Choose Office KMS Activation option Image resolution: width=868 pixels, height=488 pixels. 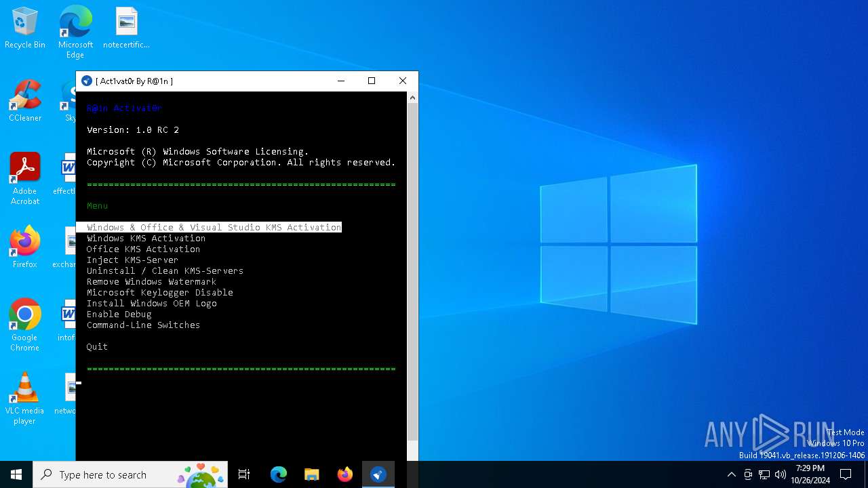(143, 249)
